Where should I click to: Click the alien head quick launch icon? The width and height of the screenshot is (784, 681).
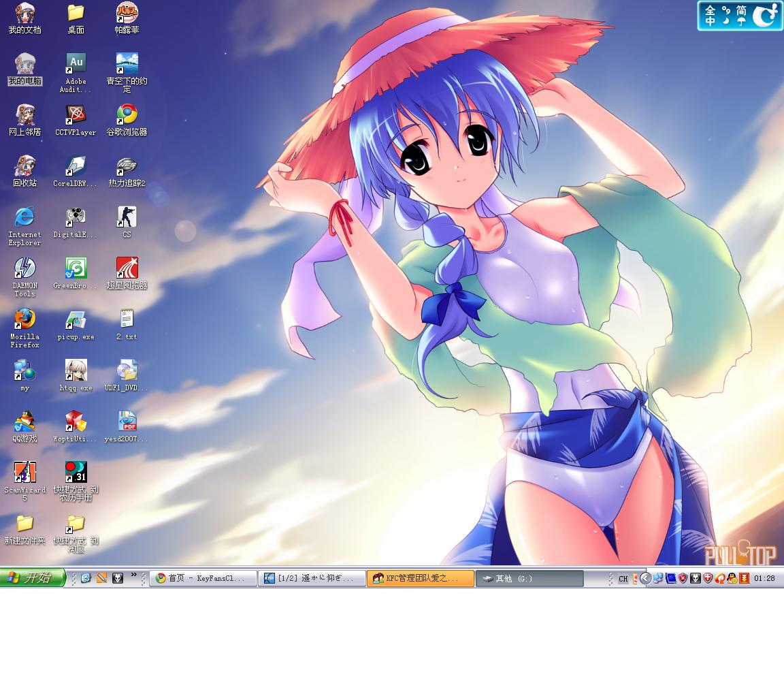118,578
